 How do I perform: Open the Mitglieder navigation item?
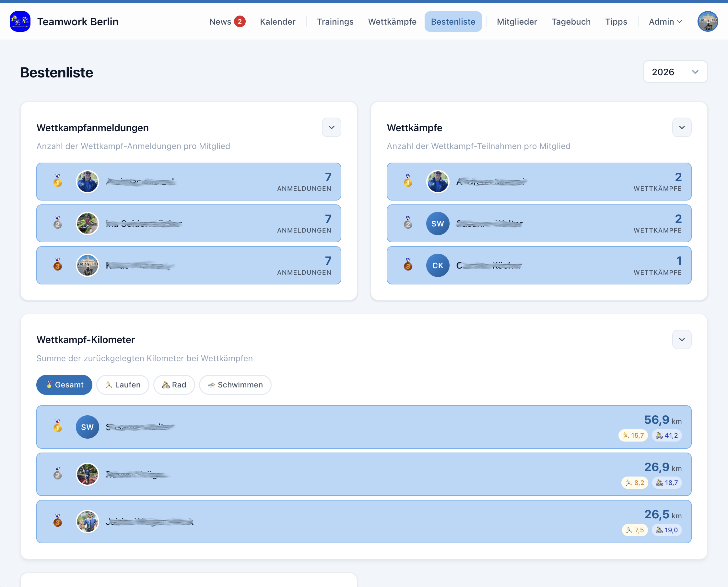click(517, 22)
